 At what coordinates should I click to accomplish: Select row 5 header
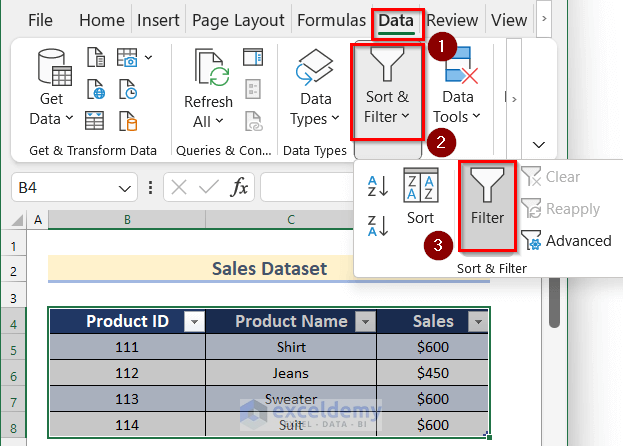point(14,351)
